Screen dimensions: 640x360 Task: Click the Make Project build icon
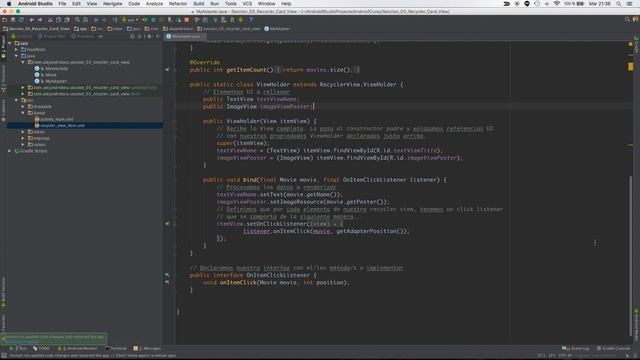tap(115, 20)
